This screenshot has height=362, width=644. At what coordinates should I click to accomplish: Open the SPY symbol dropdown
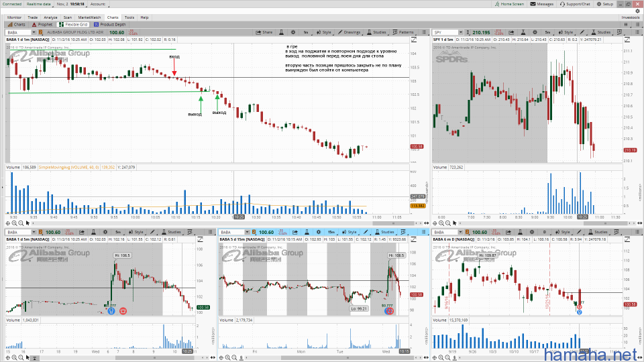(460, 32)
